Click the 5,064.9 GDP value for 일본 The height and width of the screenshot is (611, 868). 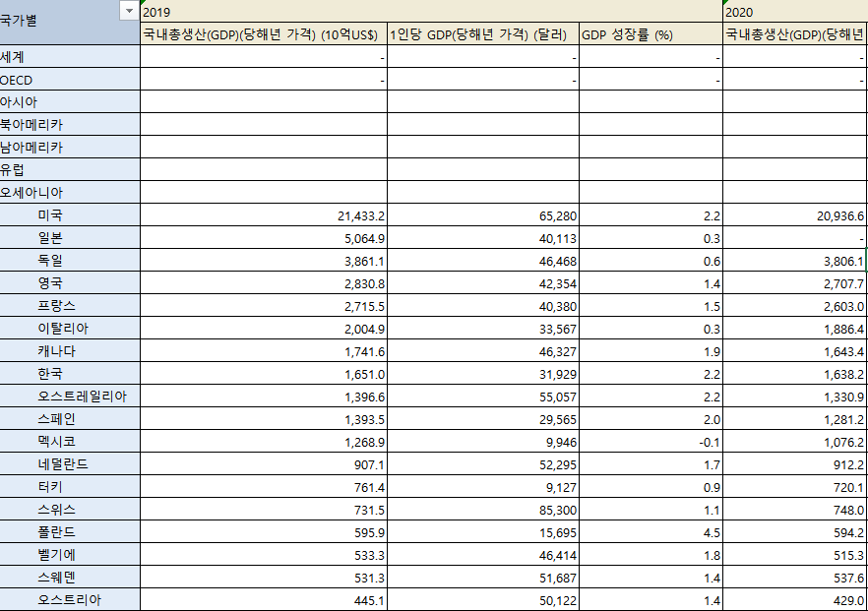click(264, 238)
